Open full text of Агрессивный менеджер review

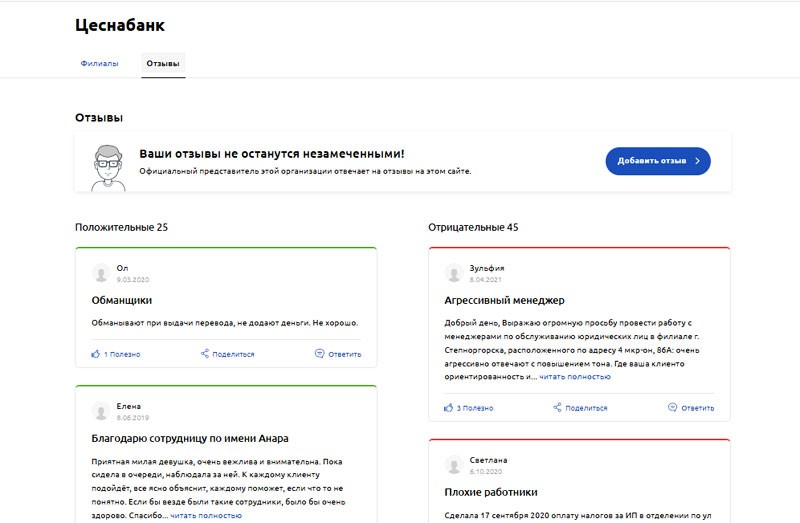tap(574, 377)
